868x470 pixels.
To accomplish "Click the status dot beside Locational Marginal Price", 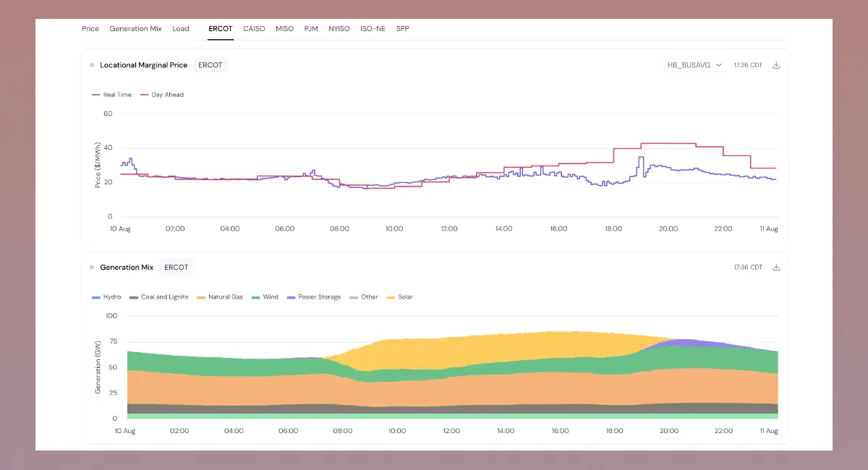I will point(92,65).
